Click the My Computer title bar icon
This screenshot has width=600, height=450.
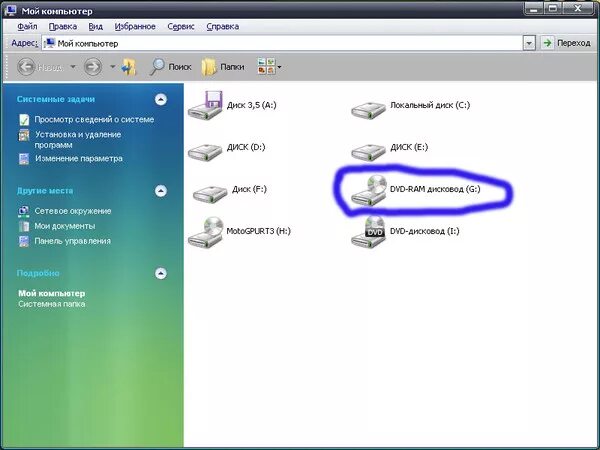click(x=10, y=10)
